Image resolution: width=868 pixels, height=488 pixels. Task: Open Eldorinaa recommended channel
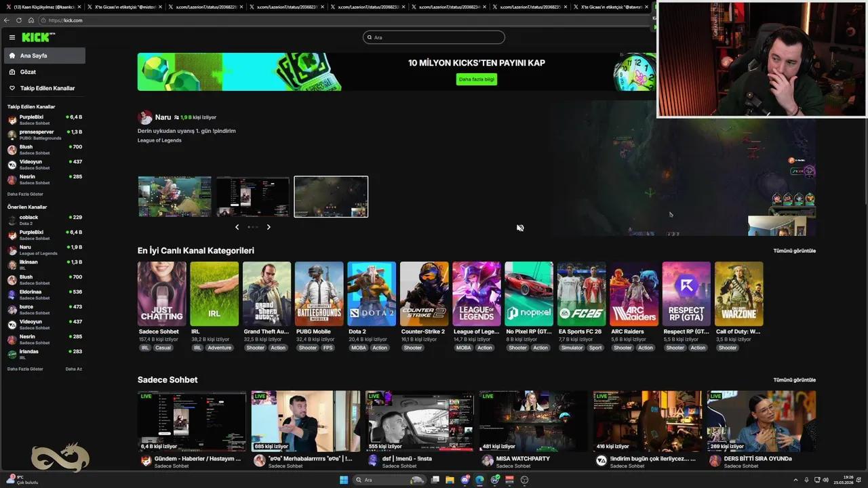coord(44,295)
